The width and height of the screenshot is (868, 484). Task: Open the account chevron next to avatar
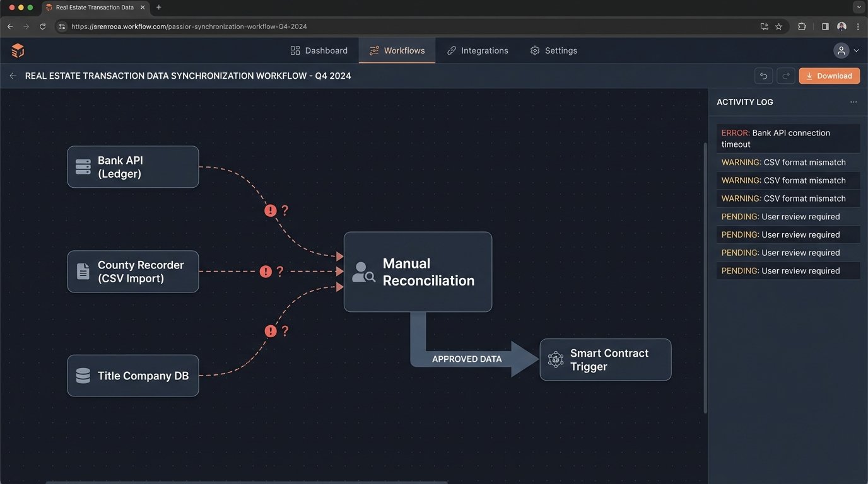[x=856, y=50]
